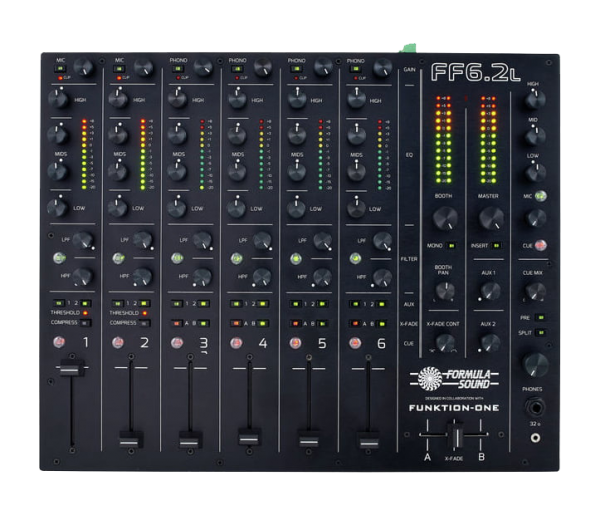This screenshot has width=600, height=515.
Task: Assign channel 3 to crossfader side A
Action: (x=177, y=323)
